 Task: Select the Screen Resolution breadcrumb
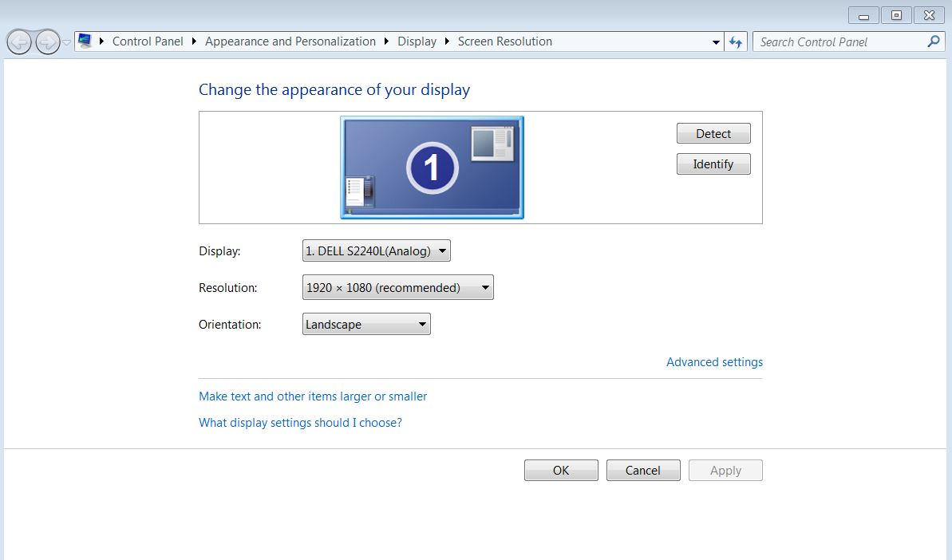point(504,41)
